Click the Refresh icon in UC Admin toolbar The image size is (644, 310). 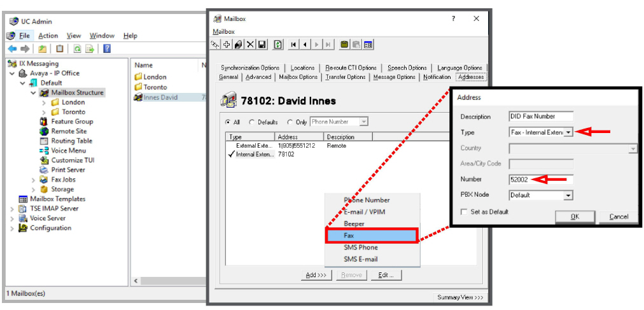[77, 49]
